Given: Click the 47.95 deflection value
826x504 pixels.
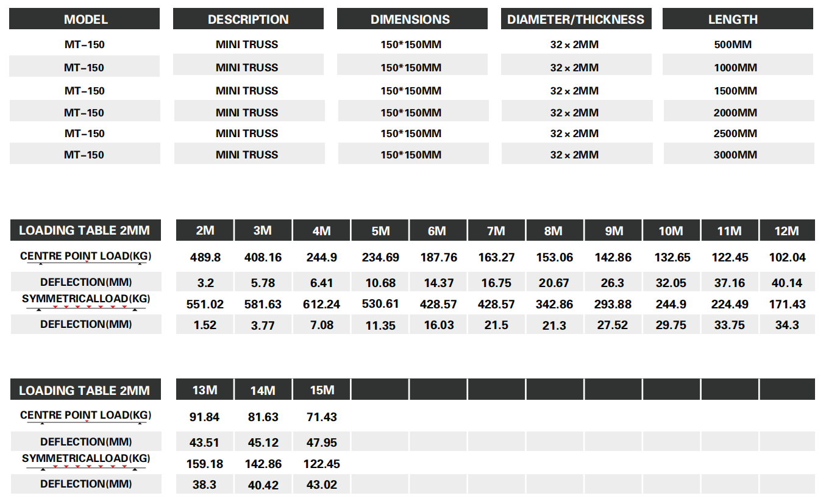Looking at the screenshot, I should [x=321, y=442].
